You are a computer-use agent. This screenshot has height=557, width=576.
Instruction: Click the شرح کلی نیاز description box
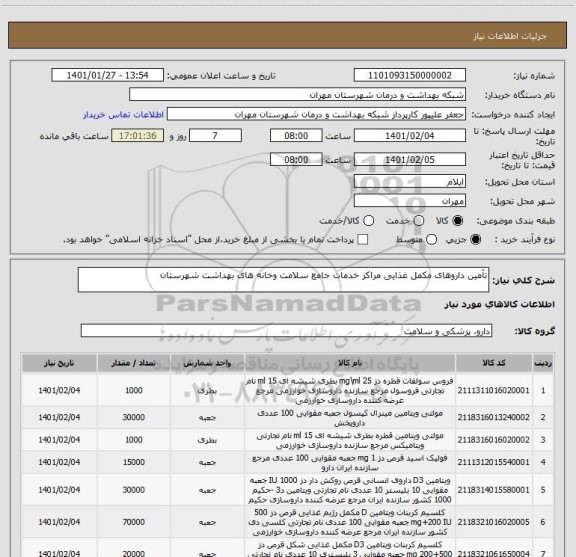(x=283, y=280)
